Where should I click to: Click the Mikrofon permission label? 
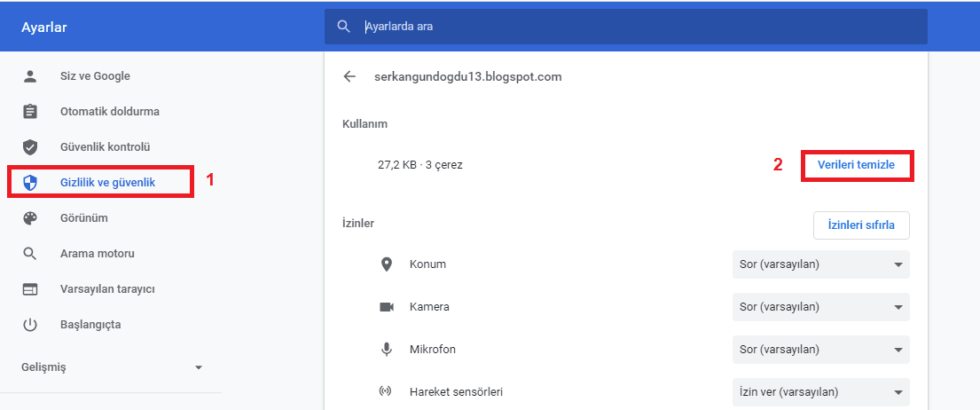pyautogui.click(x=433, y=350)
